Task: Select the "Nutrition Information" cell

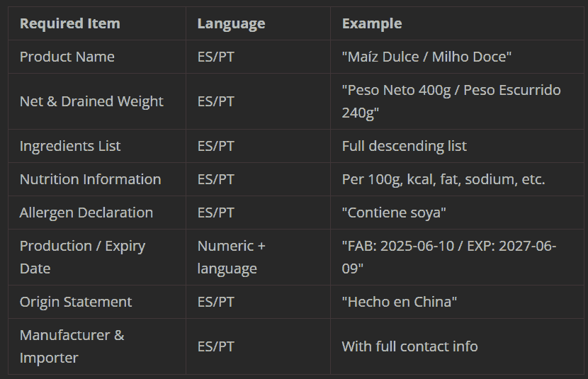Action: click(90, 179)
